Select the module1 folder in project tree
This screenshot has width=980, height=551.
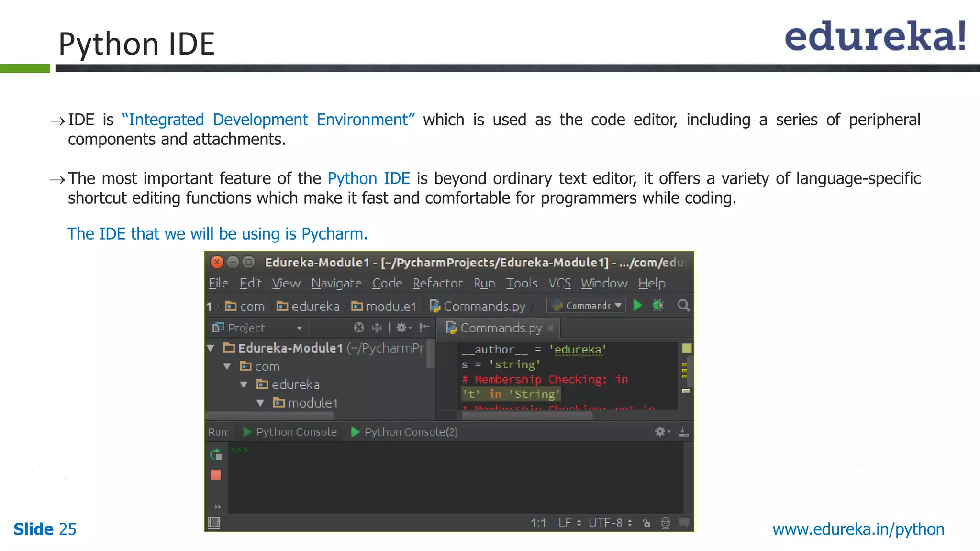point(306,403)
